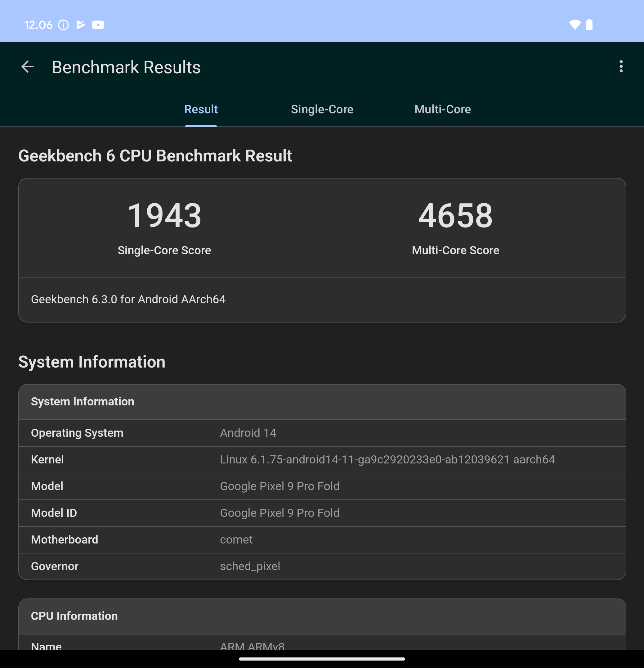The width and height of the screenshot is (644, 668).
Task: Tap the Governor row label
Action: pyautogui.click(x=55, y=566)
